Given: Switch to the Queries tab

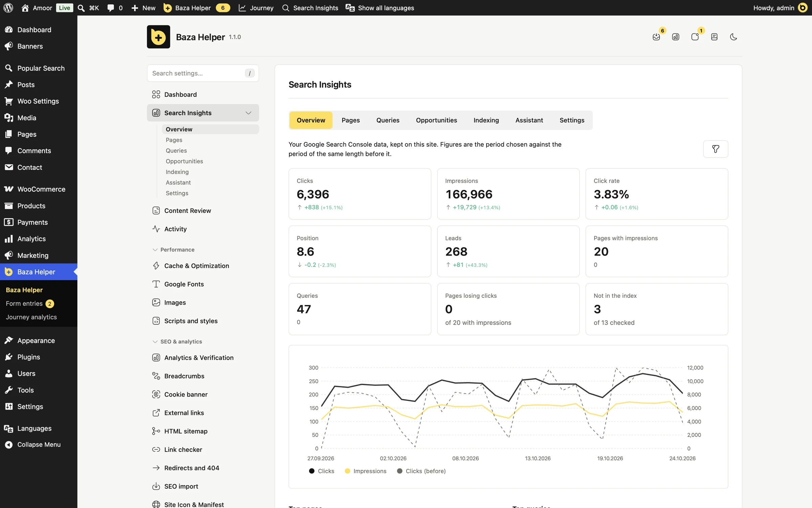Looking at the screenshot, I should point(388,120).
